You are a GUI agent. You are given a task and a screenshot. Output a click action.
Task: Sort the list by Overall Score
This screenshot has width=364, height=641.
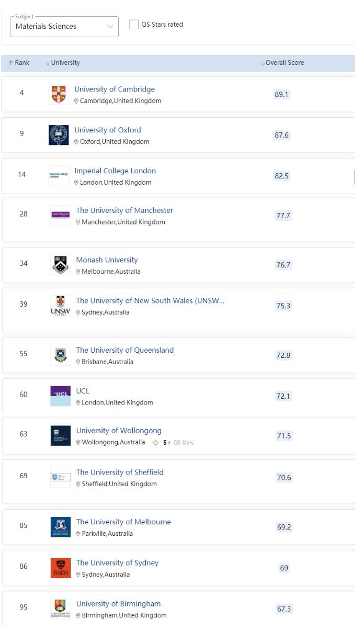pyautogui.click(x=282, y=63)
